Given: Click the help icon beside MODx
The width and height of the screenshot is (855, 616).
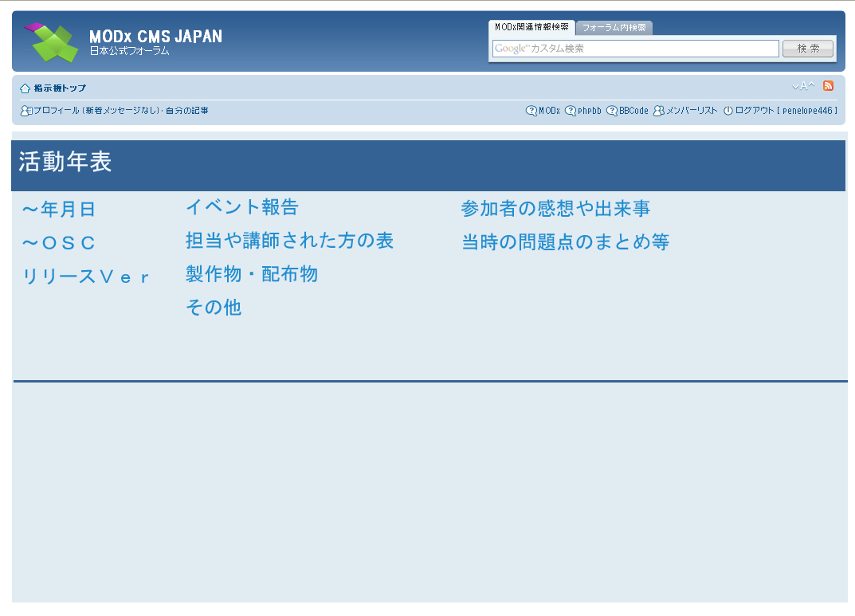Looking at the screenshot, I should 531,111.
